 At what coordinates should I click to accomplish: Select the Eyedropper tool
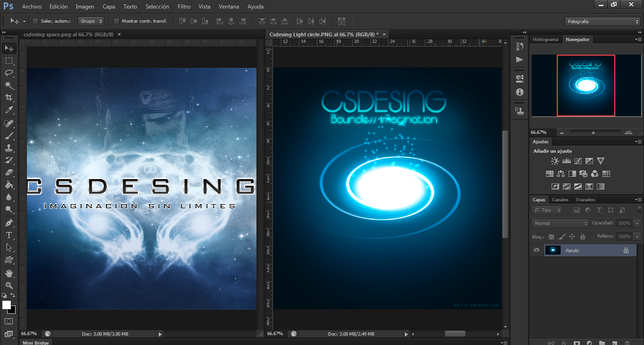coord(9,110)
